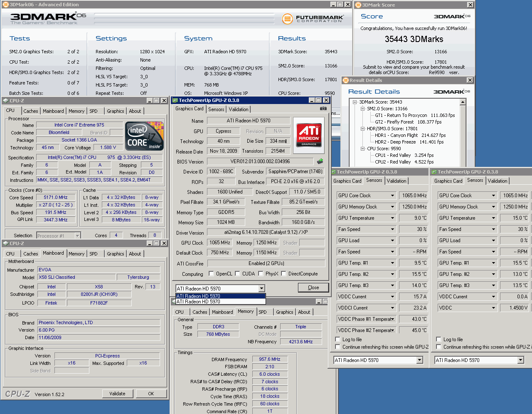Image resolution: width=532 pixels, height=414 pixels.
Task: Collapse the SM2.0 Score tree node
Action: [x=362, y=109]
